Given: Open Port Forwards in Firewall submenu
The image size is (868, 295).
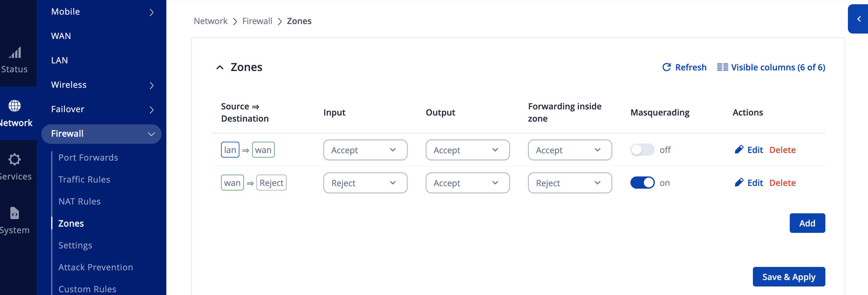Looking at the screenshot, I should click(x=88, y=158).
